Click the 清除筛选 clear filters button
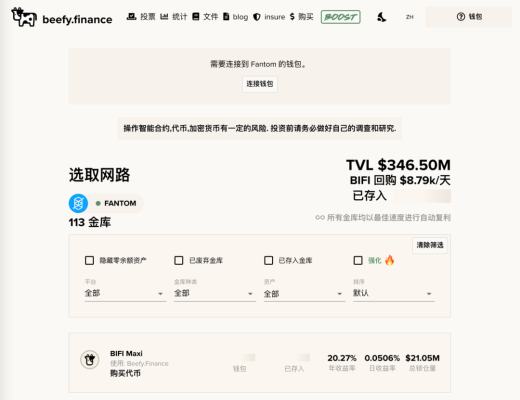The height and width of the screenshot is (400, 520). (430, 245)
